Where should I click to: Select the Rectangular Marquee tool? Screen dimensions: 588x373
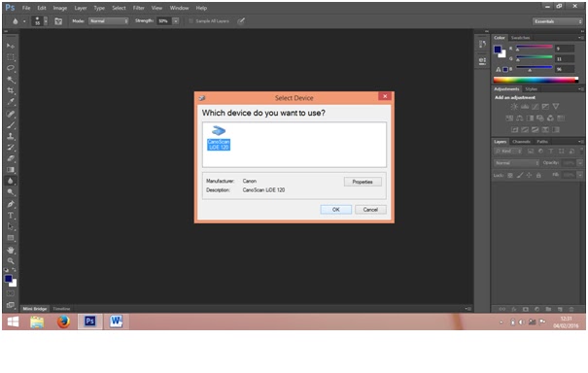[11, 57]
